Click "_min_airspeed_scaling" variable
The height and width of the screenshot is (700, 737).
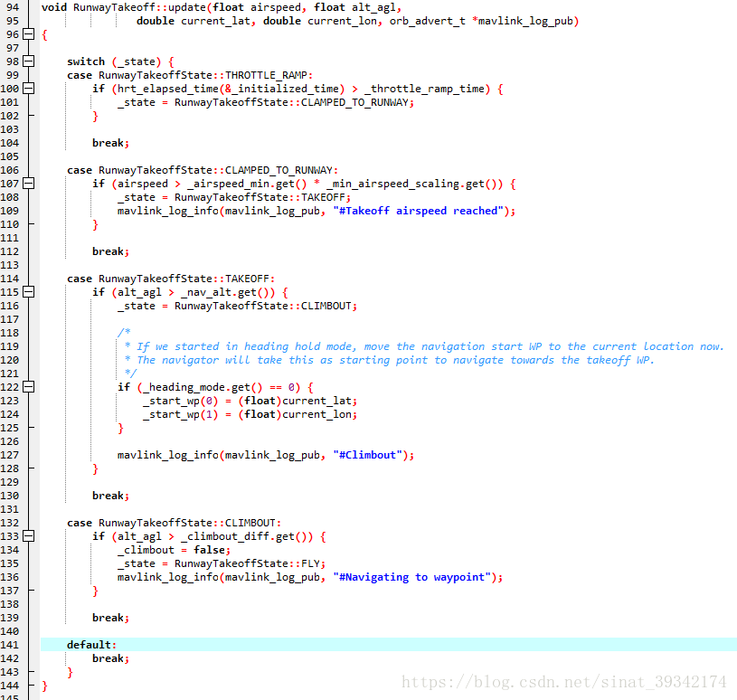pyautogui.click(x=392, y=184)
